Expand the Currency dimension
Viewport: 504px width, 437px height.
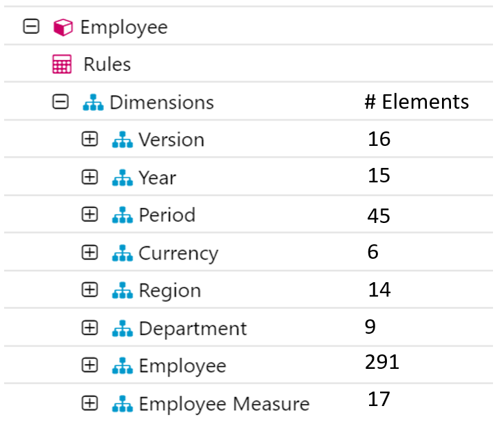click(90, 253)
